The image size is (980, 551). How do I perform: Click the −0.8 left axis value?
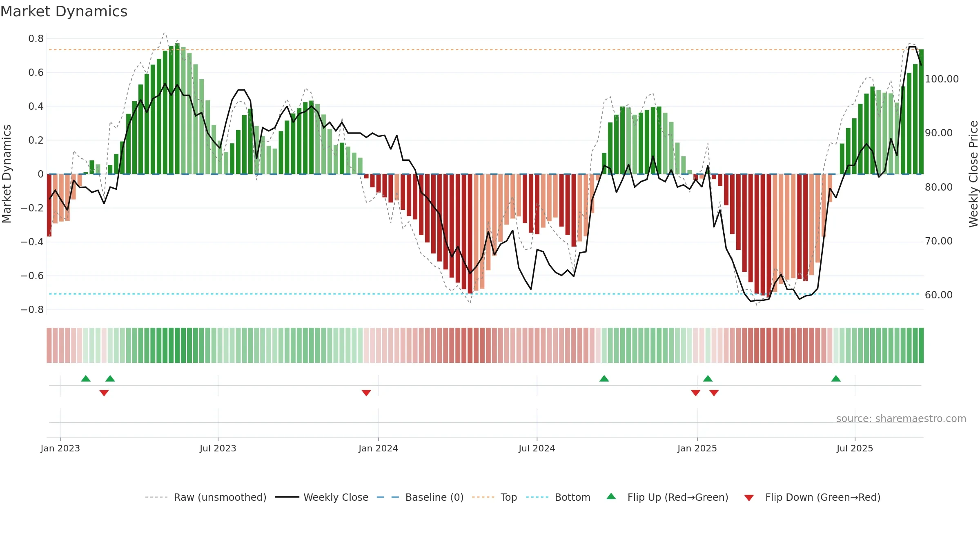pyautogui.click(x=32, y=309)
